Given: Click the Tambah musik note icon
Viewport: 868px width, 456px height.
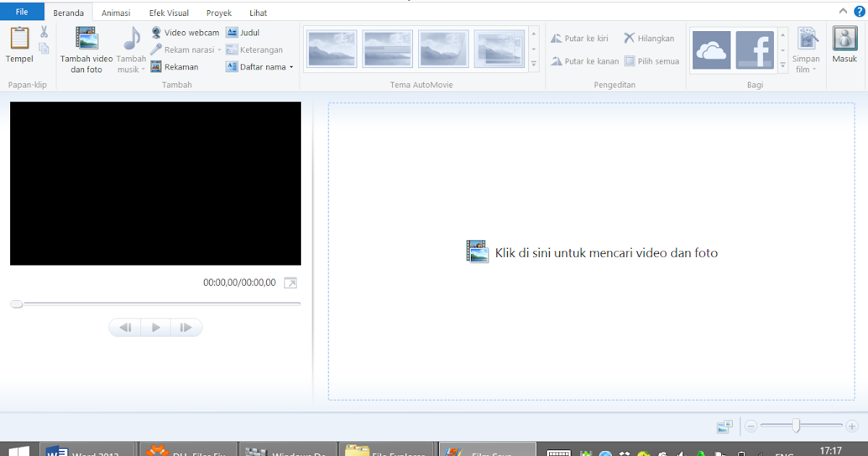Looking at the screenshot, I should point(132,38).
